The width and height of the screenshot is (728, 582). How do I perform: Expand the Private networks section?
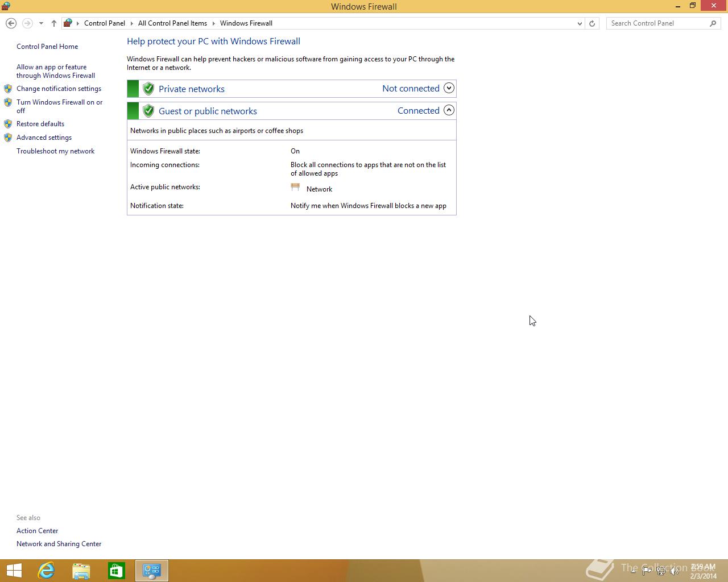click(x=449, y=88)
